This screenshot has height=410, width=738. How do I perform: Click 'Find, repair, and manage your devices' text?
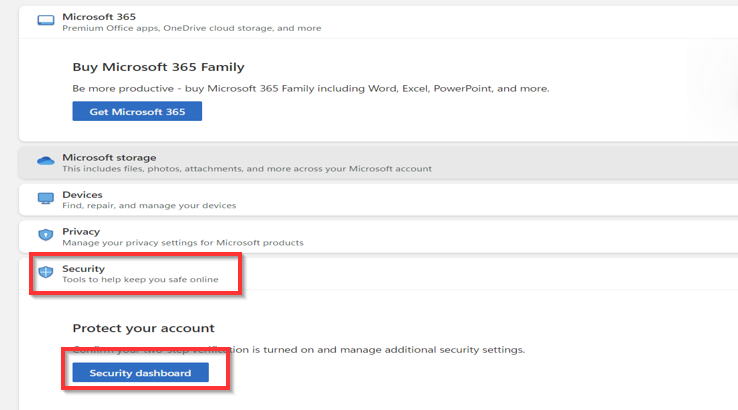click(x=149, y=206)
